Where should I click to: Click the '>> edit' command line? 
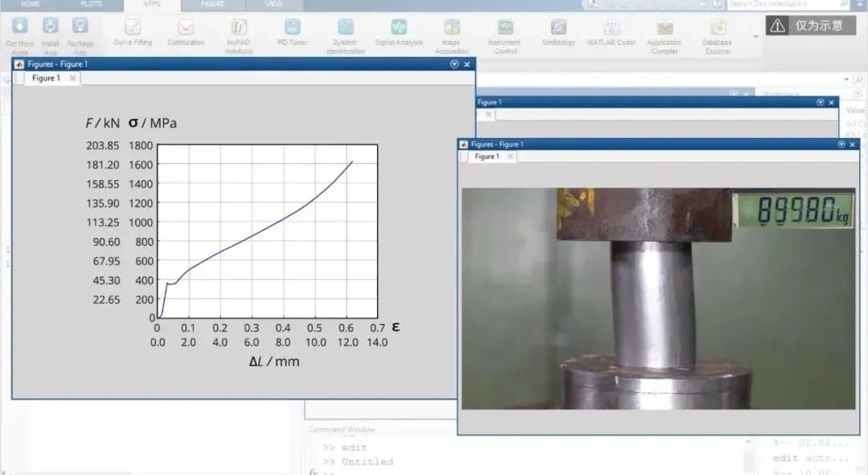pyautogui.click(x=345, y=448)
